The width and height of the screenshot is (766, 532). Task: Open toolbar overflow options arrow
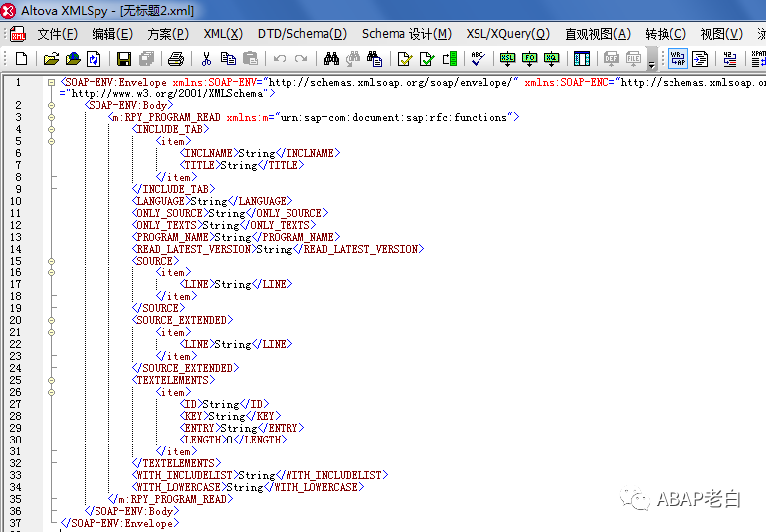point(652,60)
